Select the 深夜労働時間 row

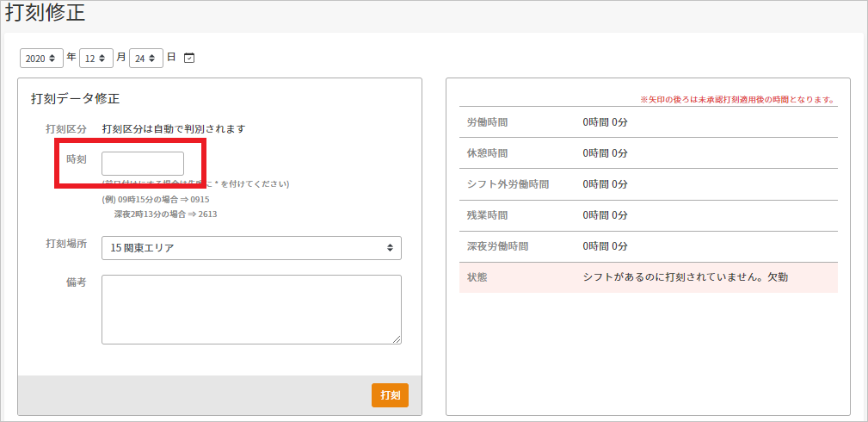[648, 246]
